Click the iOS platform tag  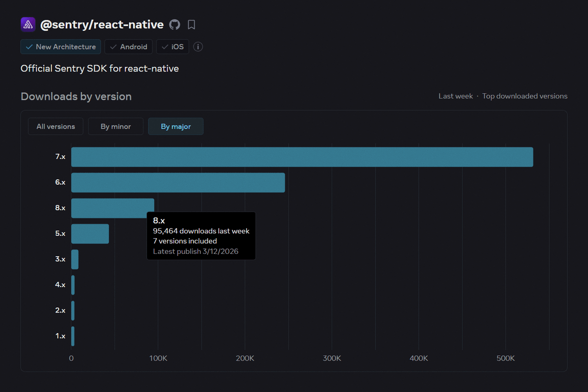coord(172,47)
